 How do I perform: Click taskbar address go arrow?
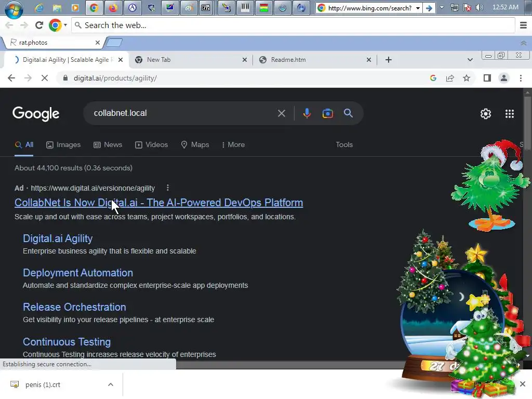pos(429,8)
